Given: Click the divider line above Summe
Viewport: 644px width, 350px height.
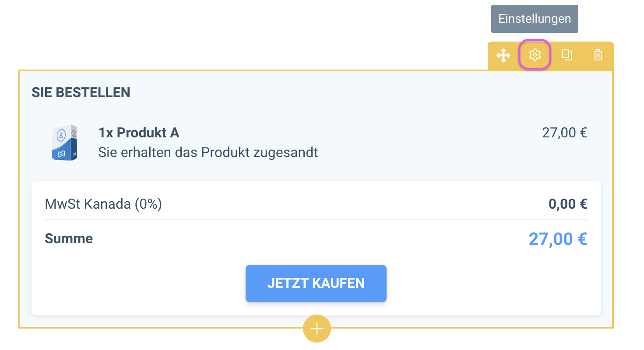Looking at the screenshot, I should pos(316,219).
